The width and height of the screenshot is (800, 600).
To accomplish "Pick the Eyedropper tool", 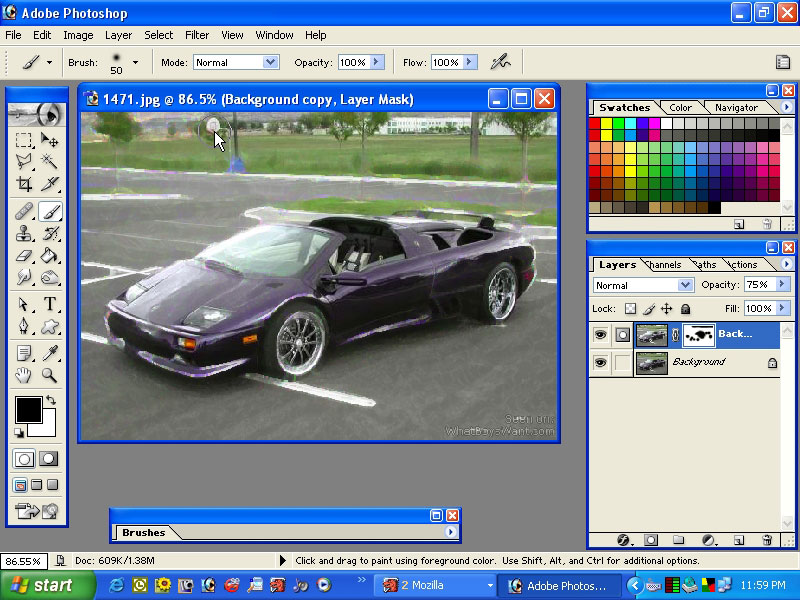I will point(48,352).
